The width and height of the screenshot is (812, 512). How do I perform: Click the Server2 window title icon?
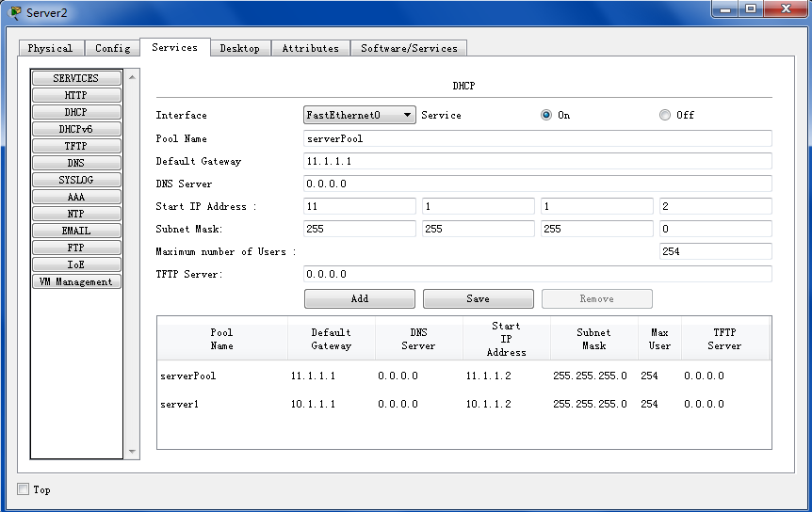tap(15, 12)
